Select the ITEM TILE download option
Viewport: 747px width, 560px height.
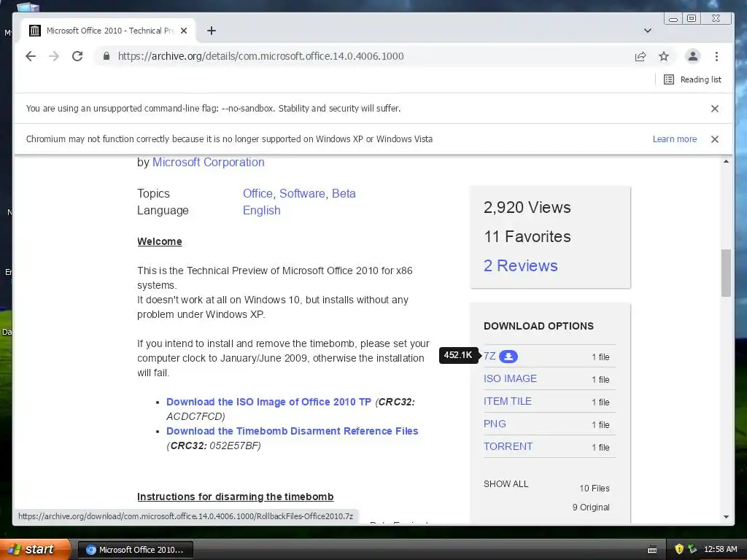coord(508,401)
